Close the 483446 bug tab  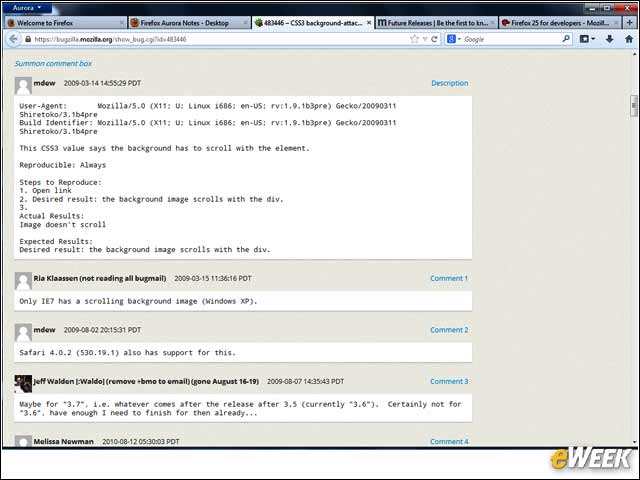click(369, 23)
